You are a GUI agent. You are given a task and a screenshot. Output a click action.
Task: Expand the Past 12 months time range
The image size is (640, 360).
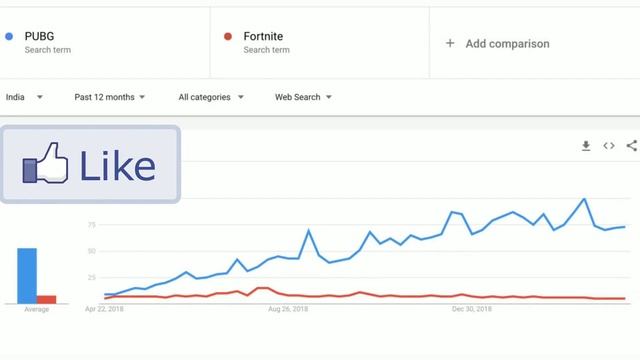[109, 97]
